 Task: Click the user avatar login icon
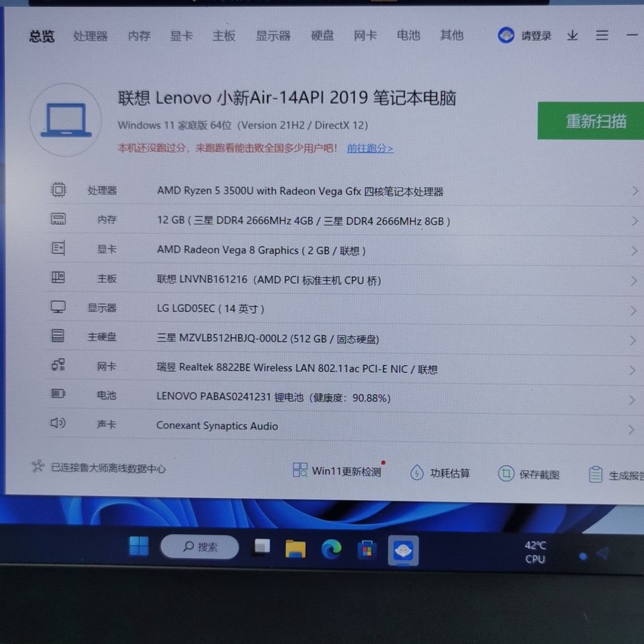point(506,35)
